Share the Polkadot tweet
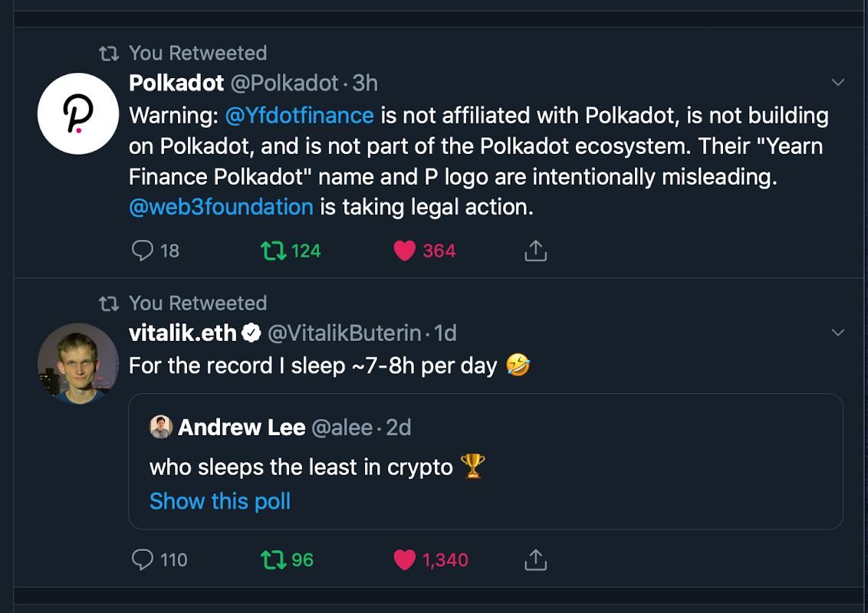The width and height of the screenshot is (868, 613). [x=535, y=251]
